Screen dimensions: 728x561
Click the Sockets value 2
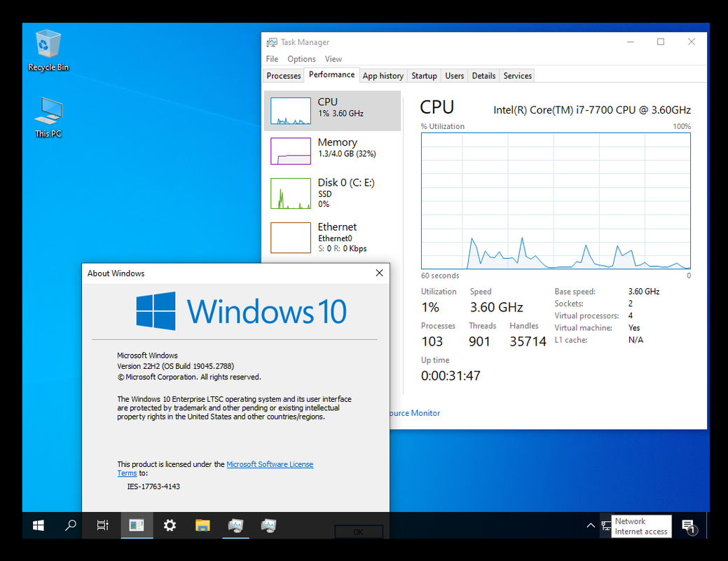pos(631,304)
